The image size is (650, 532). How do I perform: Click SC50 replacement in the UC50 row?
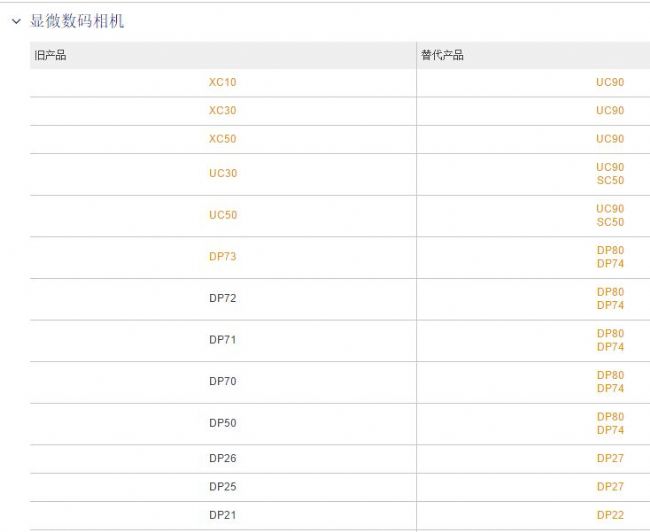pyautogui.click(x=609, y=222)
